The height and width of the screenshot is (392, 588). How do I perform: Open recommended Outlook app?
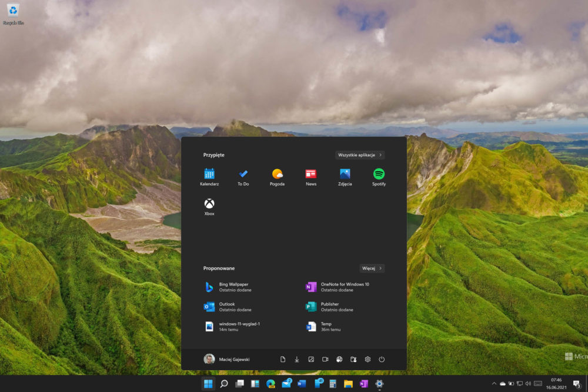[229, 307]
